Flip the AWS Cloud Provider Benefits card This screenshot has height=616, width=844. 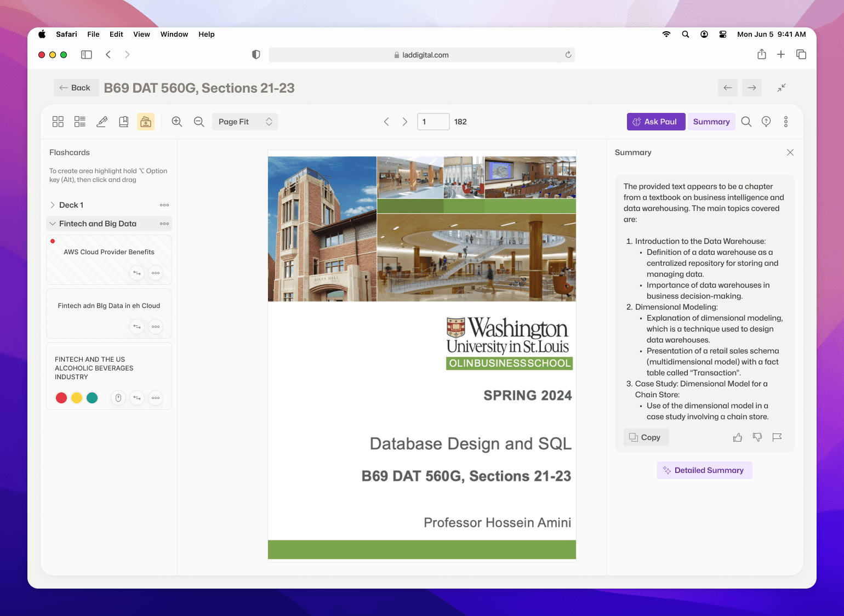pyautogui.click(x=137, y=273)
